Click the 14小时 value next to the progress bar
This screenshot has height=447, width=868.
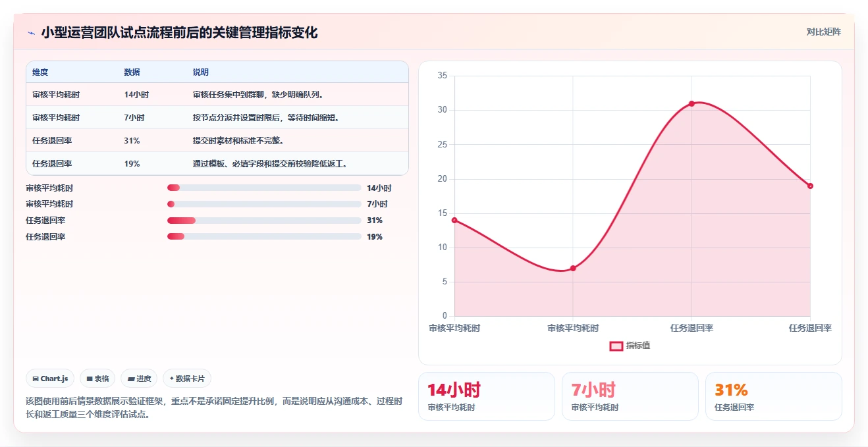coord(379,188)
